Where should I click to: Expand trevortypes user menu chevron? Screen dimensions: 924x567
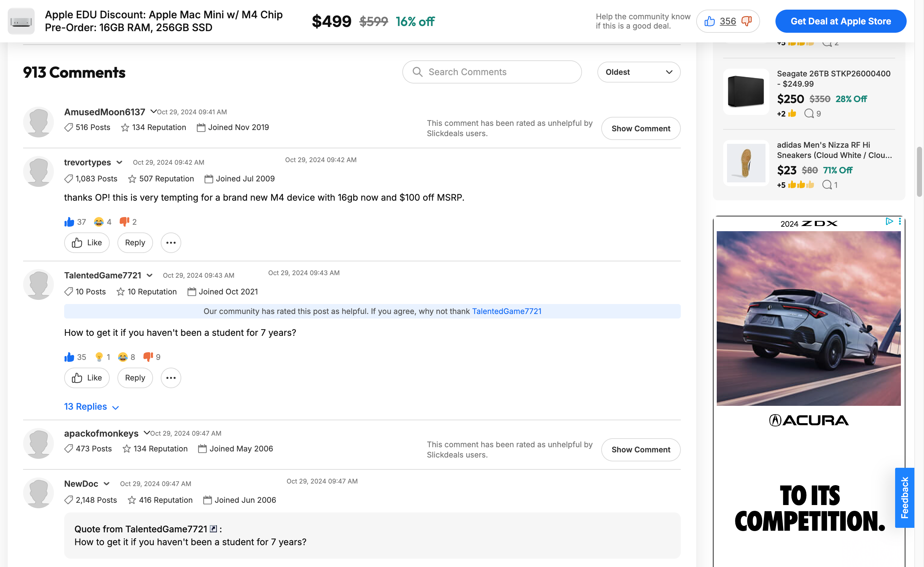pos(119,162)
